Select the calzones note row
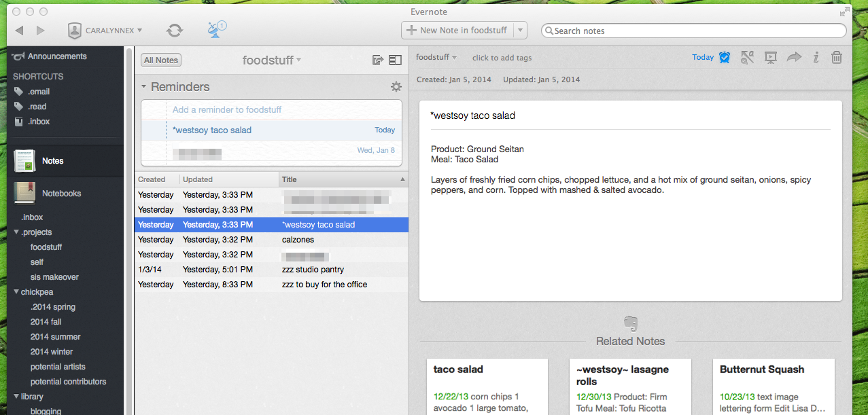Viewport: 868px width, 415px height. pyautogui.click(x=271, y=240)
